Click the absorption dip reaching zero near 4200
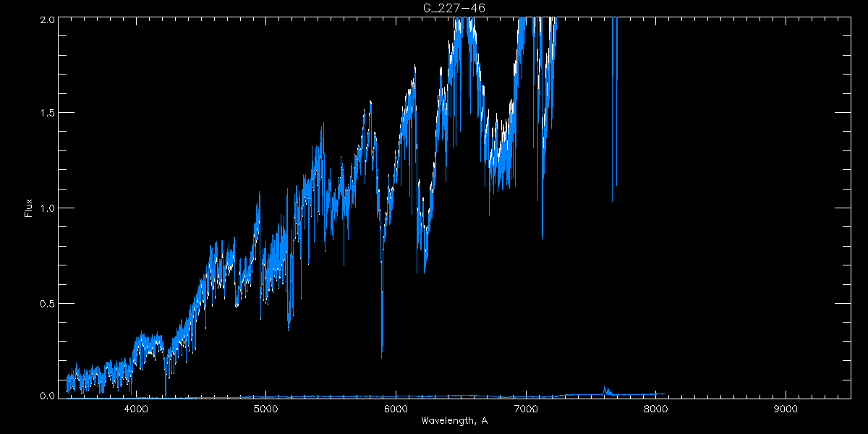 pyautogui.click(x=165, y=394)
